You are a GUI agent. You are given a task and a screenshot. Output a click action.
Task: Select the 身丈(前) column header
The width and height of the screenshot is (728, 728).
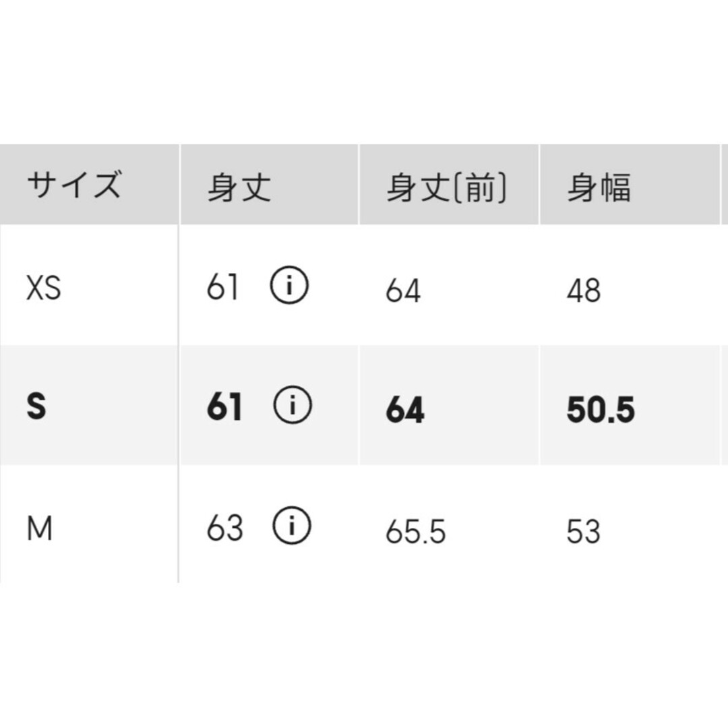click(447, 187)
